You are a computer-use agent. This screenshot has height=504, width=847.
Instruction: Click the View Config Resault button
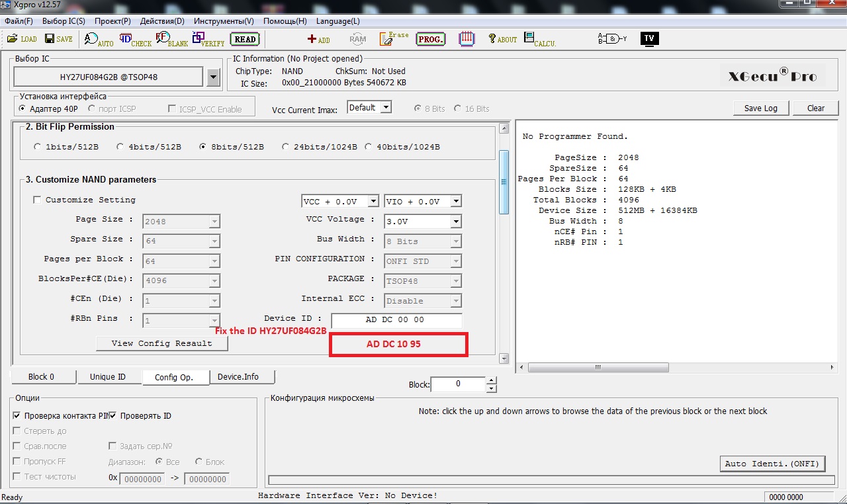pyautogui.click(x=162, y=343)
